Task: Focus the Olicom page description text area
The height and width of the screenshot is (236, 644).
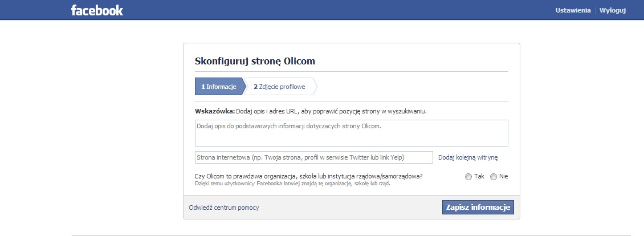Action: click(x=351, y=133)
